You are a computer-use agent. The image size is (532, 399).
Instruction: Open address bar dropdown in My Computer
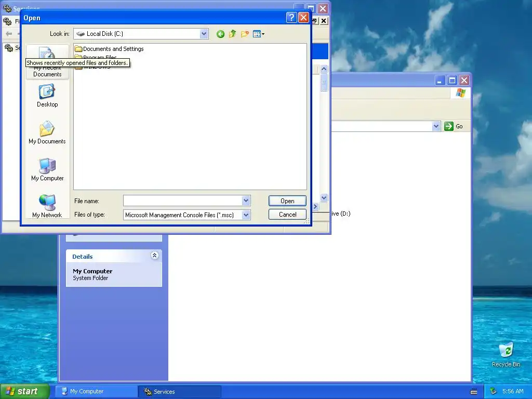point(436,126)
